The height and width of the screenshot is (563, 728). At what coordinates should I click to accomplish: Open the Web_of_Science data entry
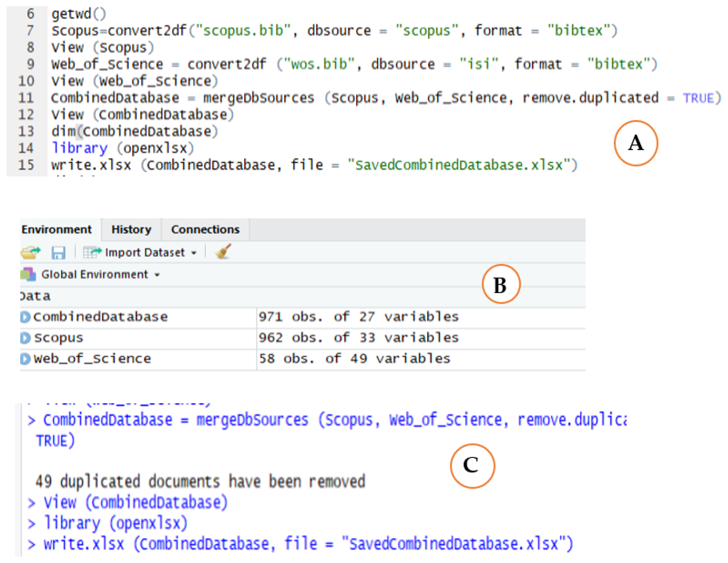pos(92,359)
